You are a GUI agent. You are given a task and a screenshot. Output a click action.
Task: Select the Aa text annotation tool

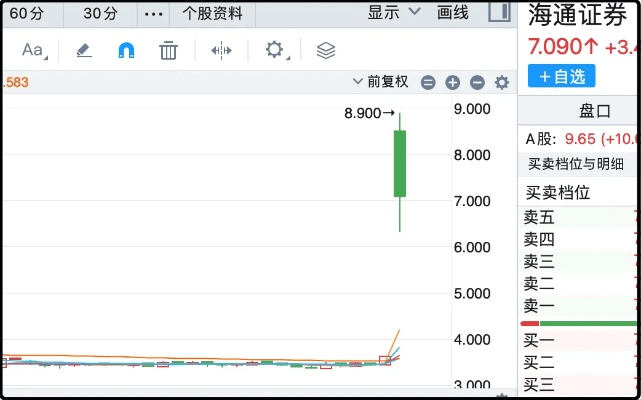[x=33, y=51]
